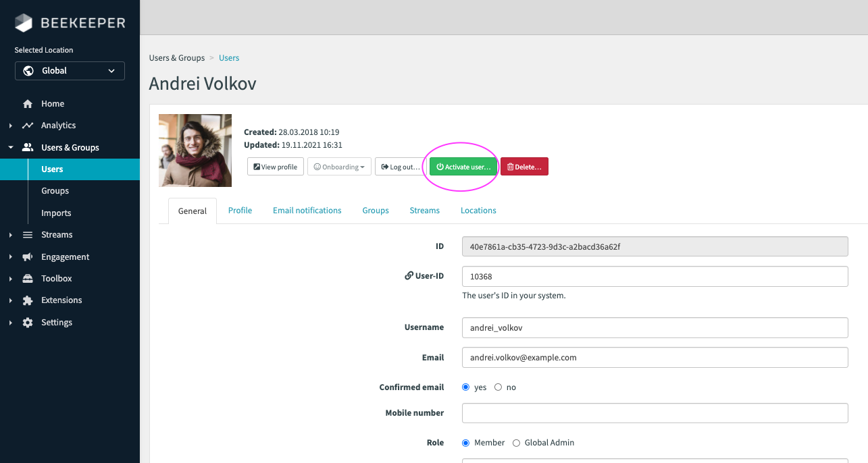
Task: Open the Profile tab
Action: (x=240, y=210)
